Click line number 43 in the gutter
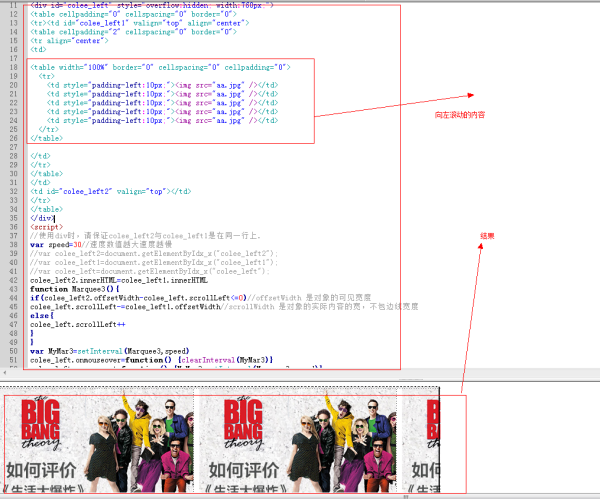The width and height of the screenshot is (600, 499). pyautogui.click(x=13, y=289)
